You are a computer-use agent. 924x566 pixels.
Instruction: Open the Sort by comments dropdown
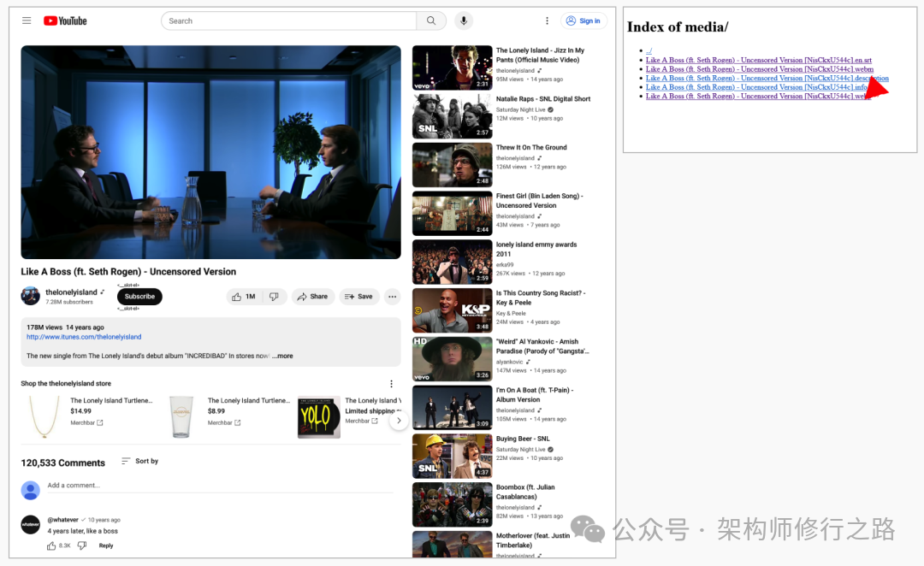[139, 461]
